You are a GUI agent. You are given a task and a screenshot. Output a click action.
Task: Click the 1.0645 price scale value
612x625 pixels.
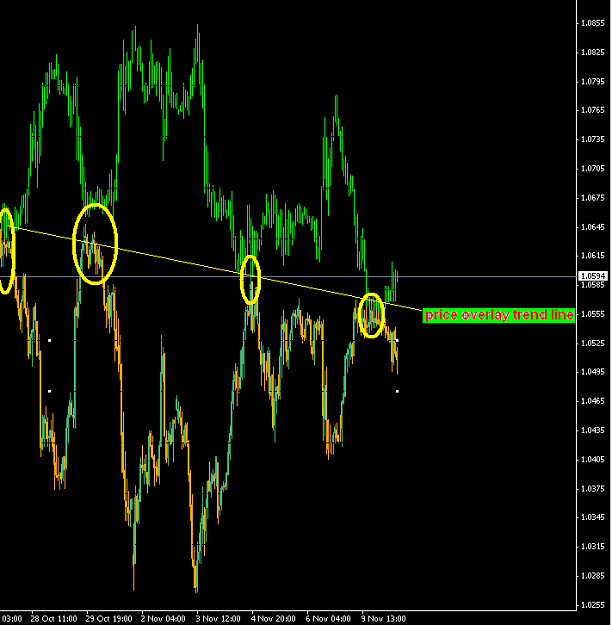(x=593, y=227)
